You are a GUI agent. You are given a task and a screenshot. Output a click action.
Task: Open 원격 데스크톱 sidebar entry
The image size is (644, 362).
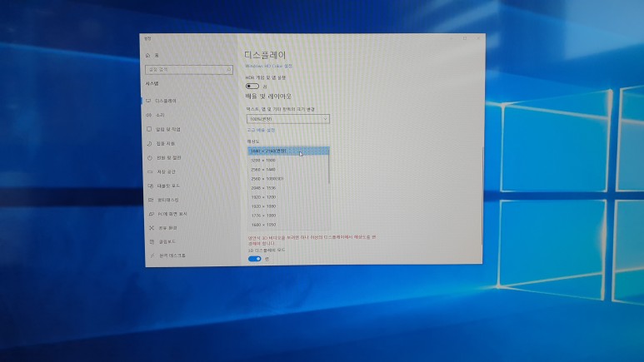[172, 255]
